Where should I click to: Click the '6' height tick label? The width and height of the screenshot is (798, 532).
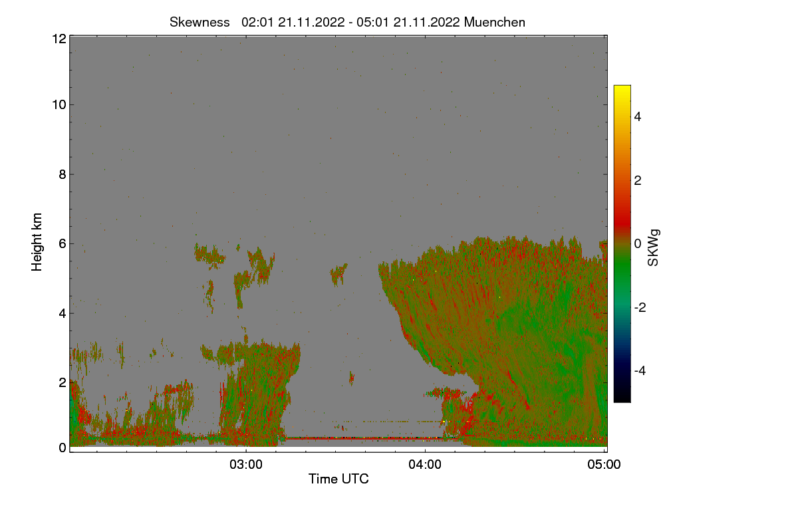click(63, 243)
